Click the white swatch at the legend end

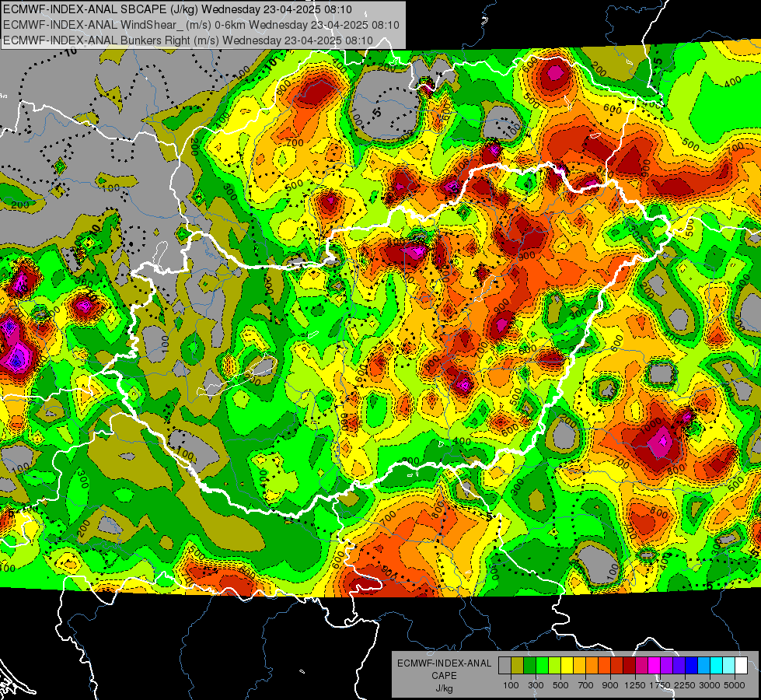[741, 665]
